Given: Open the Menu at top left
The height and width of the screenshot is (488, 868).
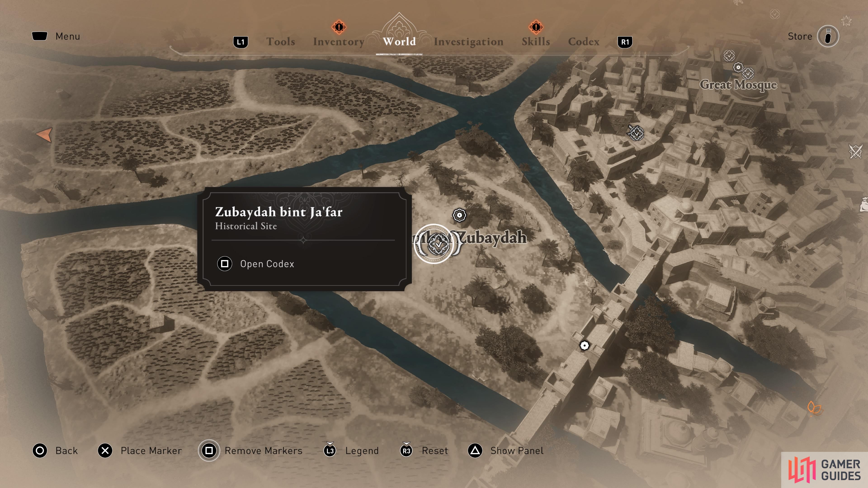Looking at the screenshot, I should pos(56,36).
